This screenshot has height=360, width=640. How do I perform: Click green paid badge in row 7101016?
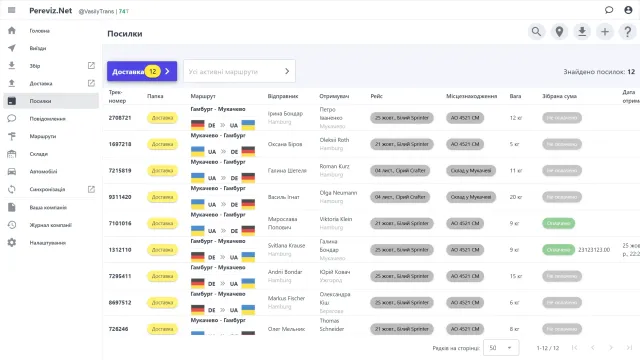[x=558, y=223]
